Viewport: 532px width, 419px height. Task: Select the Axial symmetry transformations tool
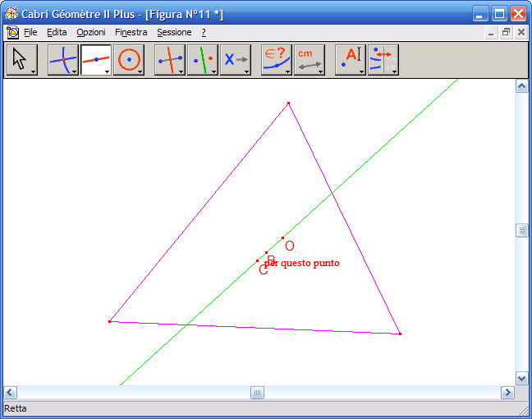[203, 60]
